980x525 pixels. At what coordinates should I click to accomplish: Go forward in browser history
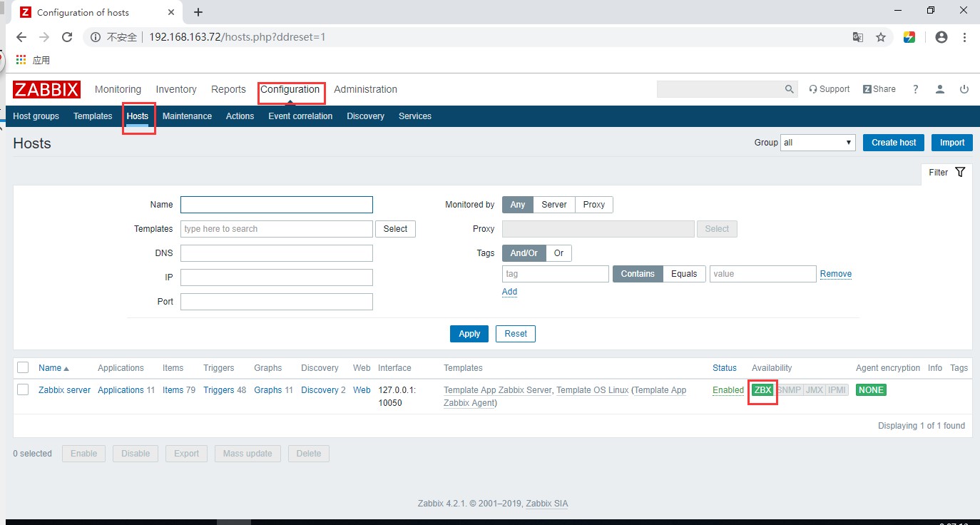(44, 37)
